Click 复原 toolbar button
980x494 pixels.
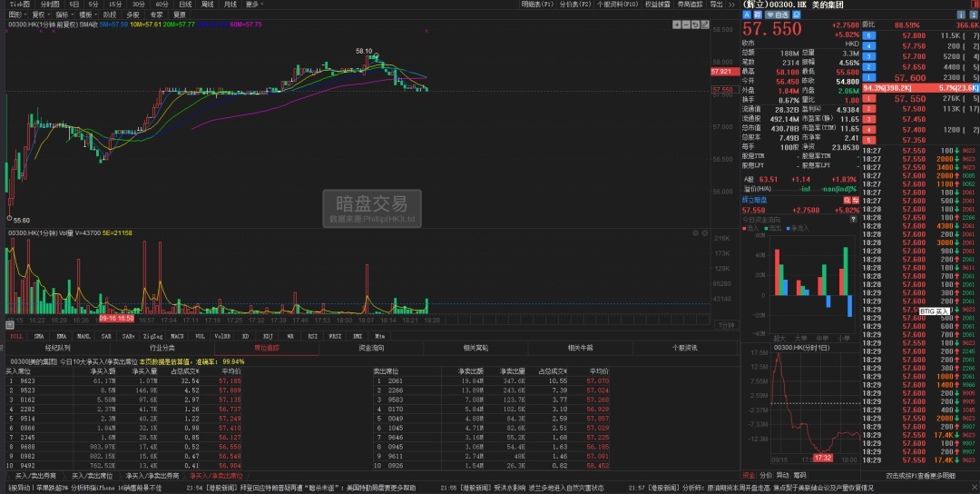pos(180,15)
